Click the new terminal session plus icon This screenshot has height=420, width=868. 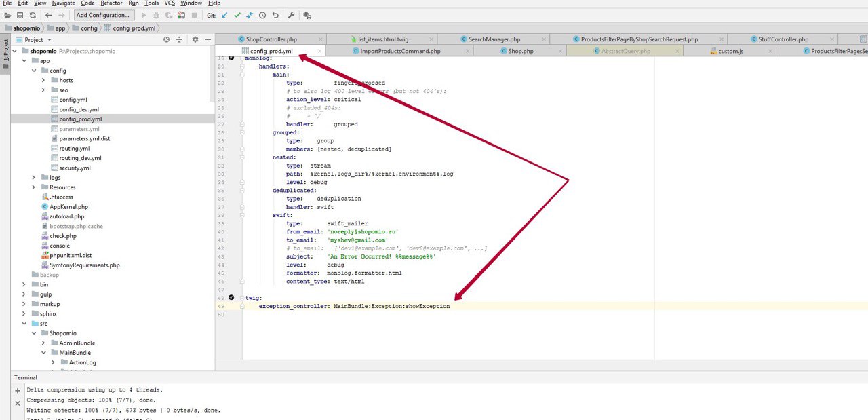tap(18, 391)
